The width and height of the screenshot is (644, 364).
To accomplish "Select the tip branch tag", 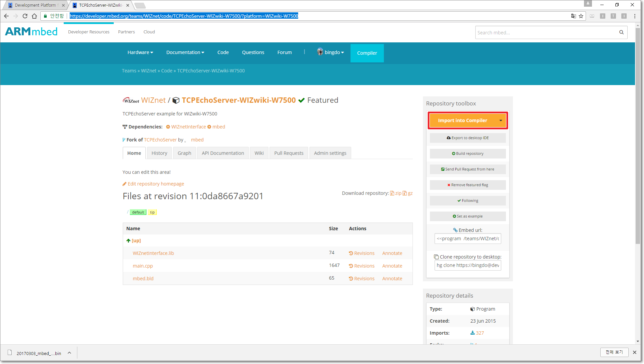I will point(152,212).
